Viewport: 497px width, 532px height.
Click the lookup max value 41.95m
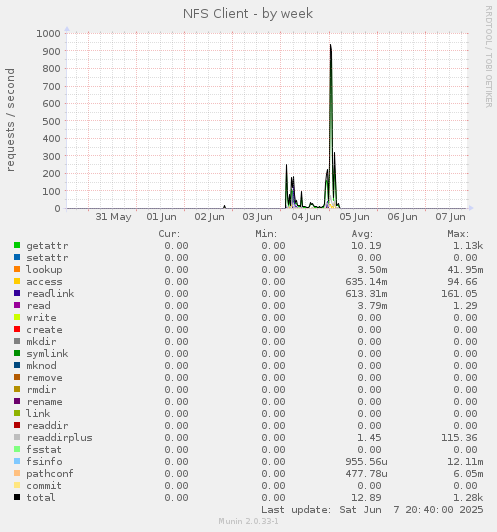[x=465, y=270]
